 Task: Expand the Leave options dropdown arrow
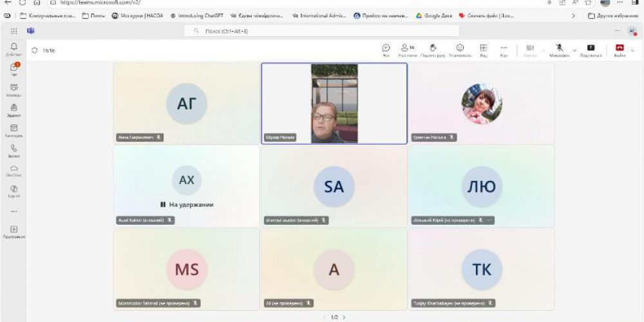coord(632,50)
